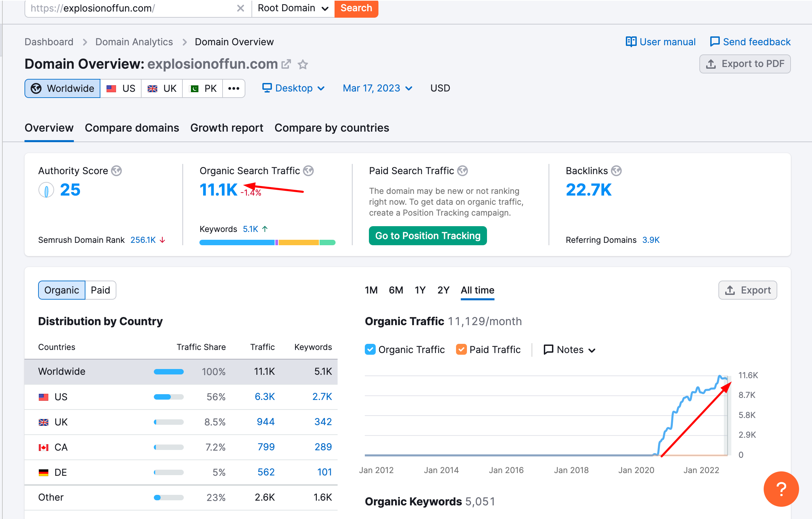Click the globe icon next to Authority Score
Image resolution: width=812 pixels, height=519 pixels.
click(116, 171)
